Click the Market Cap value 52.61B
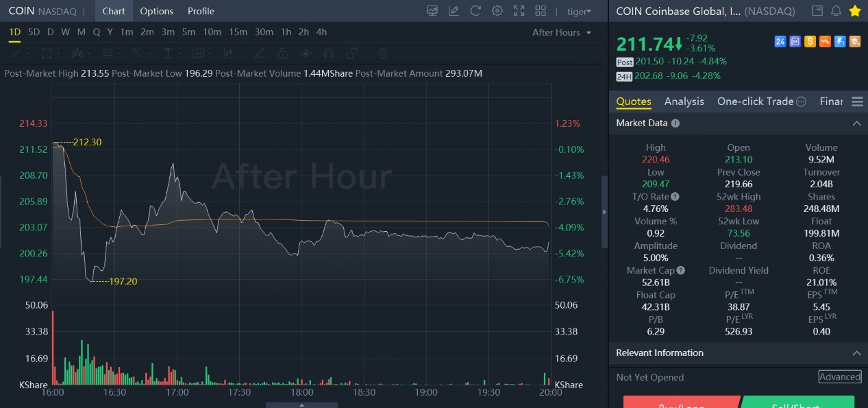The width and height of the screenshot is (868, 408). pos(656,283)
